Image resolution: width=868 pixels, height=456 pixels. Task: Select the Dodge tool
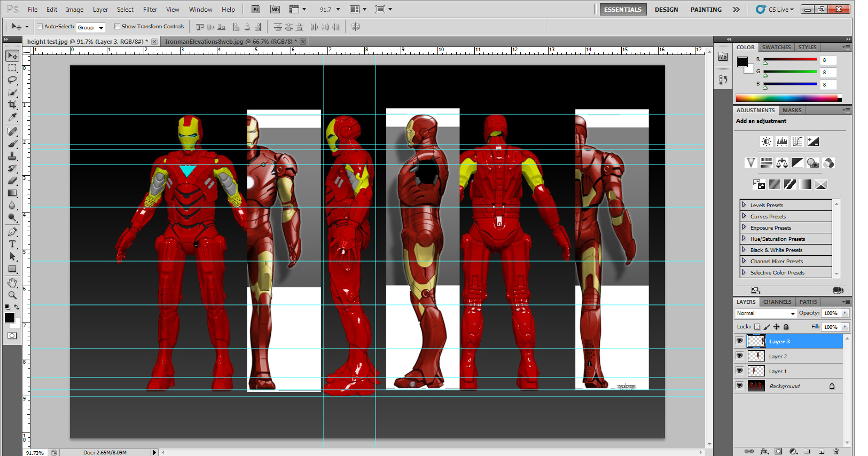click(12, 217)
